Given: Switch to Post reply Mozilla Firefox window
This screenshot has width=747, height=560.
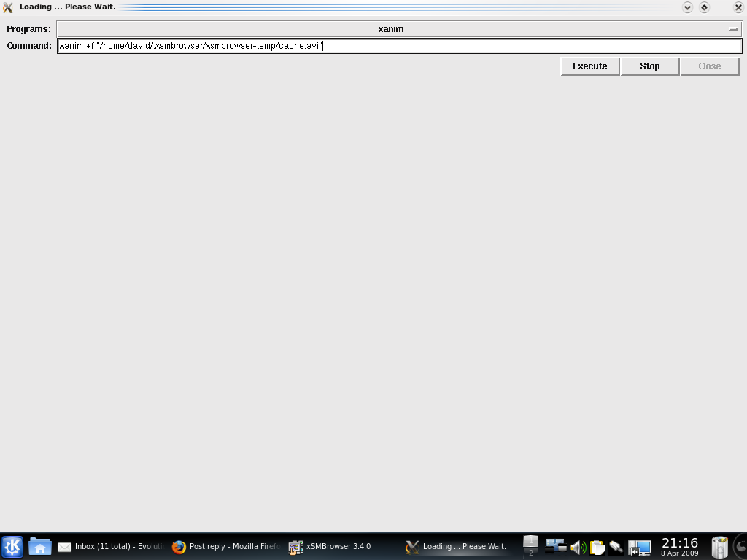Looking at the screenshot, I should coord(226,547).
